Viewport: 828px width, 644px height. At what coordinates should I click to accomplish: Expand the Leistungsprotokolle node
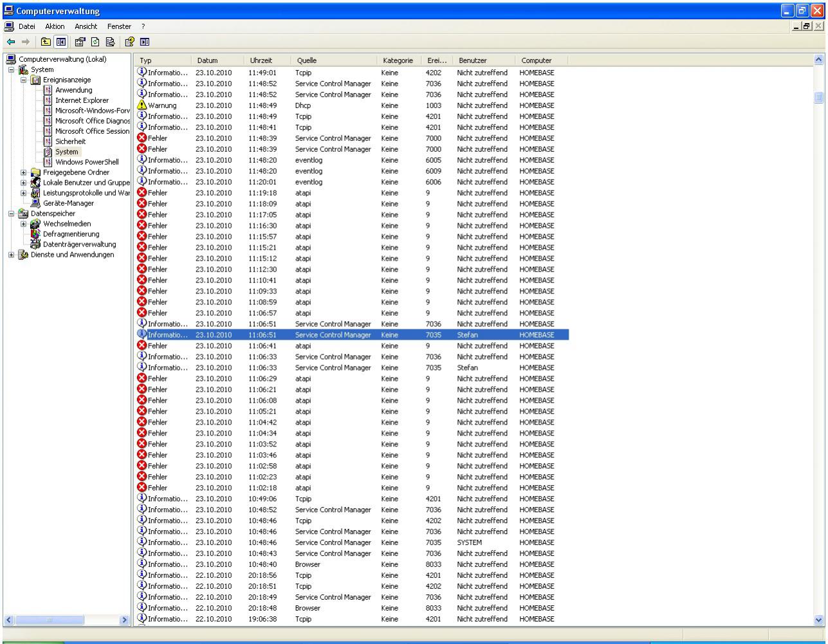click(x=24, y=193)
